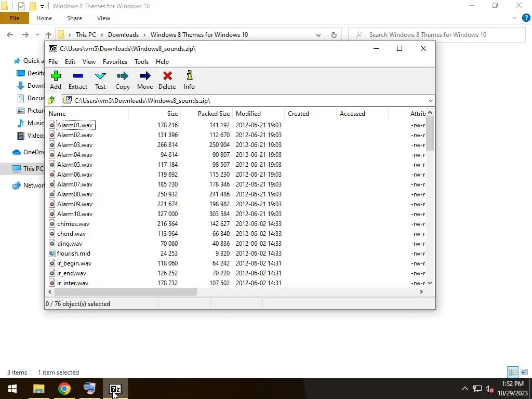Screen dimensions: 532x399
Task: Click Downloads in the Explorer breadcrumb
Action: [x=123, y=35]
